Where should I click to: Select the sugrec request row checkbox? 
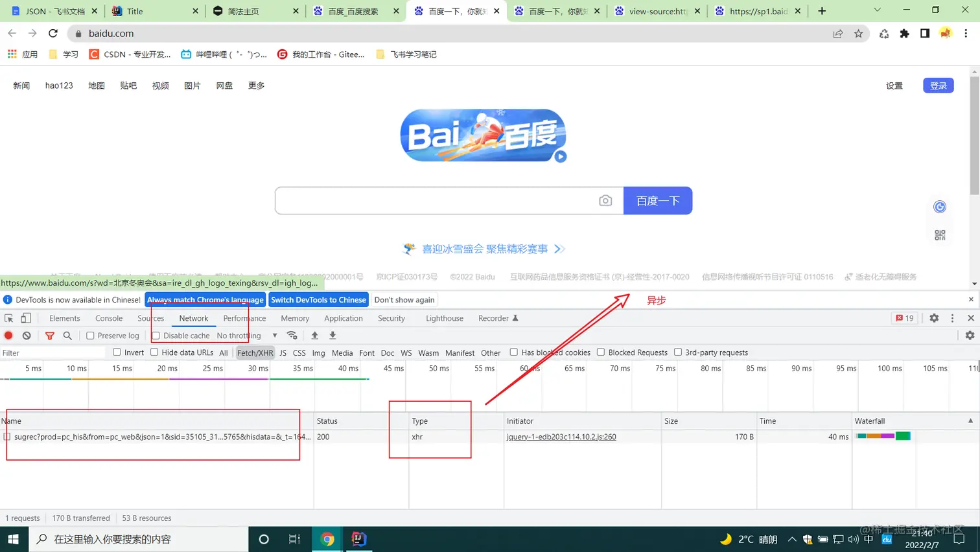7,437
